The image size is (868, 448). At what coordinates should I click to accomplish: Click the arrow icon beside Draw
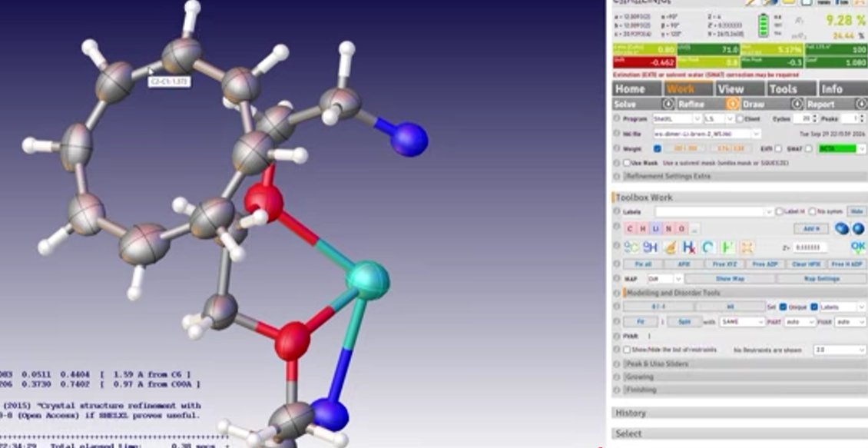[x=797, y=104]
